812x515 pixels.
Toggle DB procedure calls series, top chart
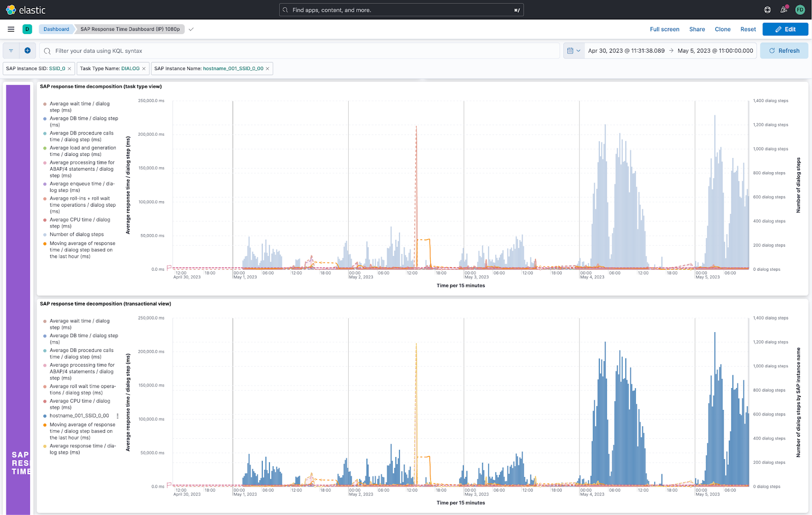click(x=82, y=136)
